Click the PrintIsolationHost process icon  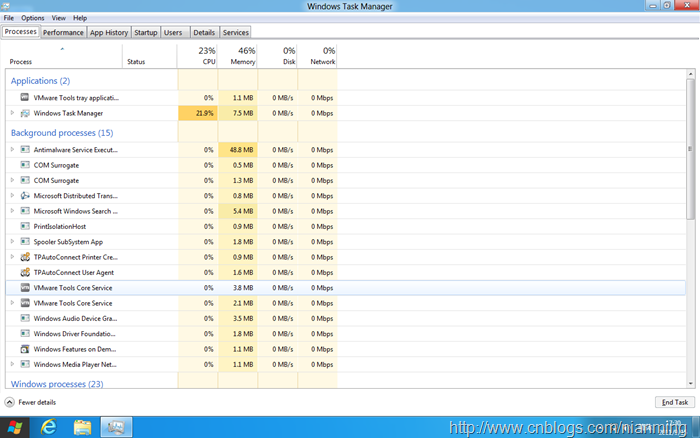tap(25, 226)
